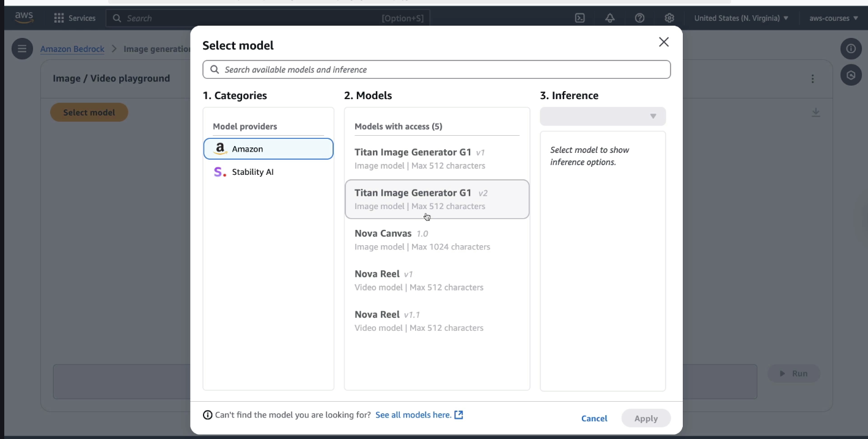Image resolution: width=868 pixels, height=439 pixels.
Task: Click the Image / Video playground title
Action: (111, 78)
